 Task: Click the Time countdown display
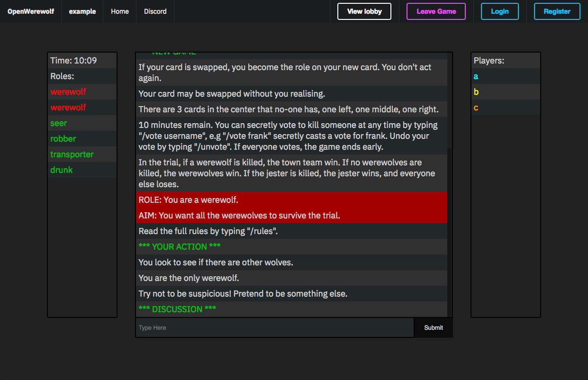pyautogui.click(x=73, y=61)
